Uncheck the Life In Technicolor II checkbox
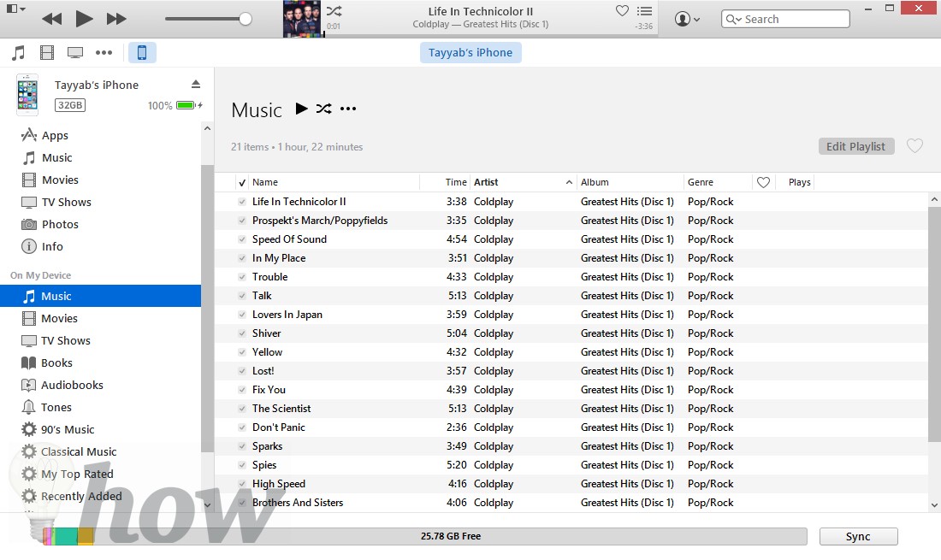The height and width of the screenshot is (560, 941). (x=242, y=202)
